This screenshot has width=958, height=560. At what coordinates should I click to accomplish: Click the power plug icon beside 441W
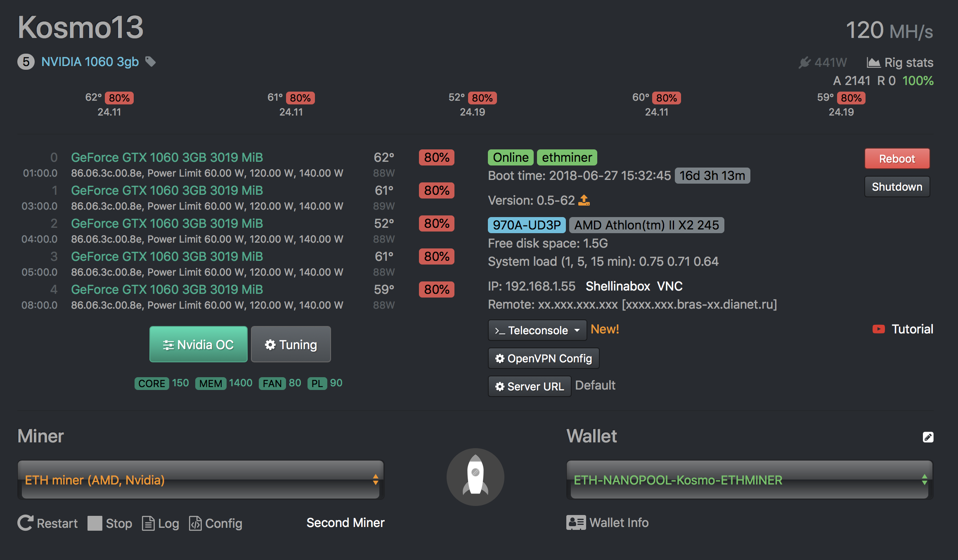click(804, 62)
